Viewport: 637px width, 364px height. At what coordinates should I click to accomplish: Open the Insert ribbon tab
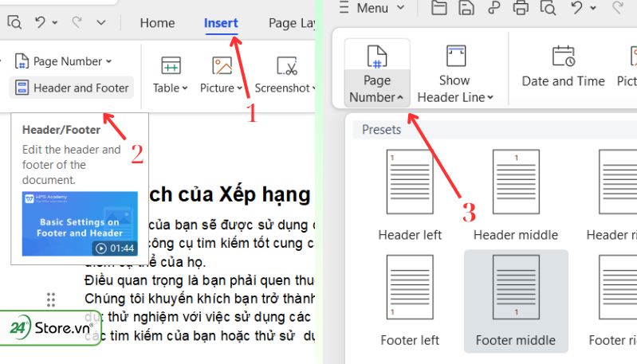click(221, 23)
